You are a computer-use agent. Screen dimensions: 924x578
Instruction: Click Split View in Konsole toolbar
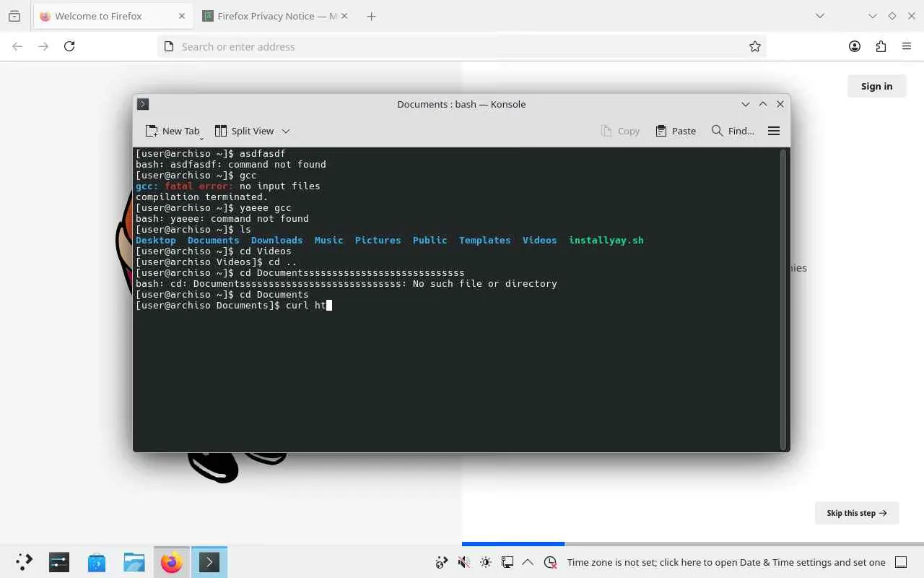click(245, 131)
